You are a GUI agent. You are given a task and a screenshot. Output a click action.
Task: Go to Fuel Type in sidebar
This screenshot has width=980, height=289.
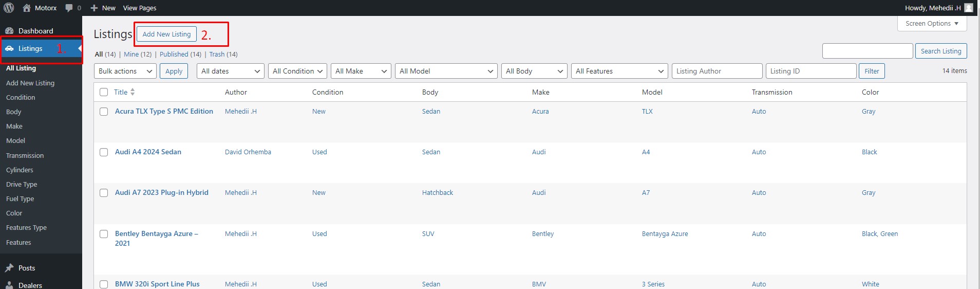(x=20, y=198)
